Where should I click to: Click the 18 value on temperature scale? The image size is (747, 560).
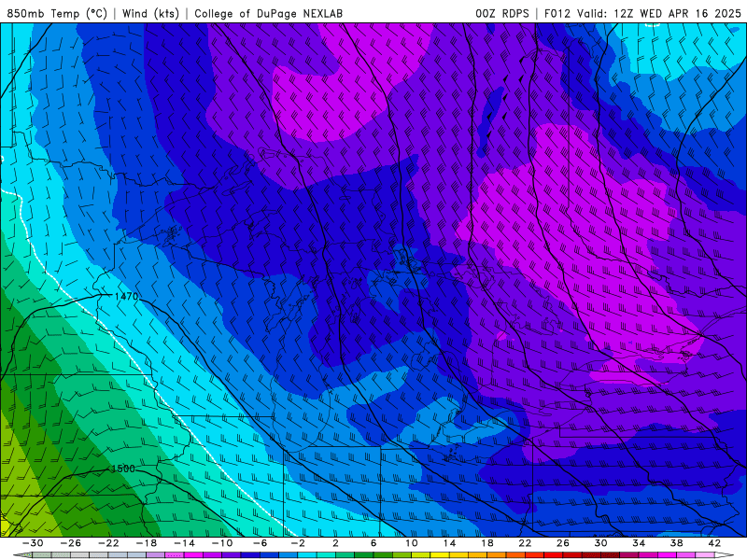[x=486, y=543]
